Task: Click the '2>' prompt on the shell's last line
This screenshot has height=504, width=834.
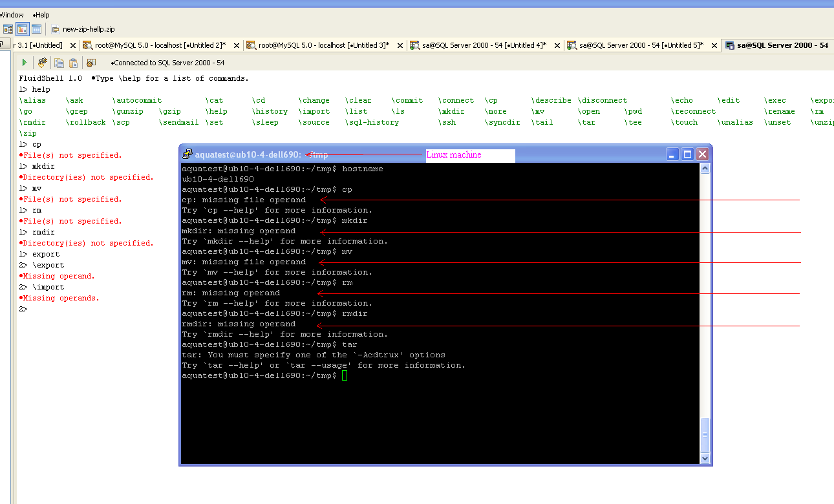Action: [23, 309]
